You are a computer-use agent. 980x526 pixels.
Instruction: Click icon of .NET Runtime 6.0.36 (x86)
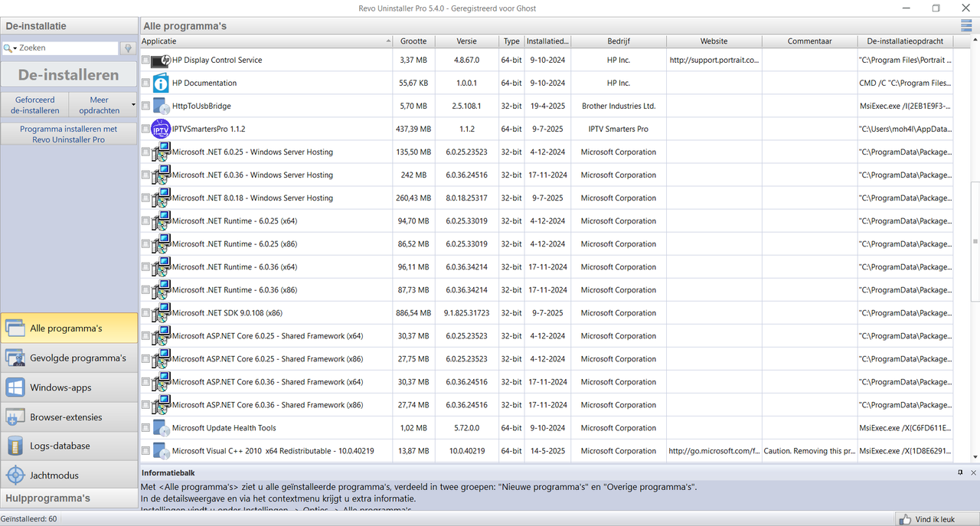[x=161, y=290]
